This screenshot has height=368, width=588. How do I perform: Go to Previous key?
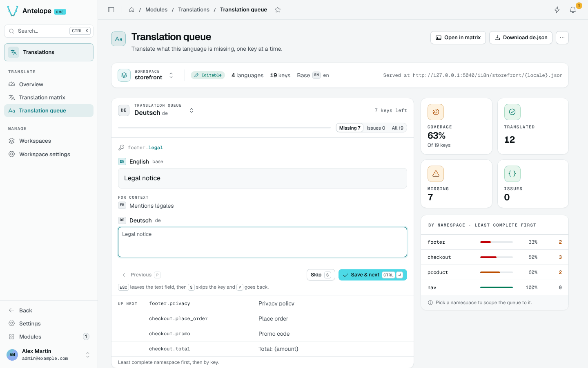(x=141, y=275)
